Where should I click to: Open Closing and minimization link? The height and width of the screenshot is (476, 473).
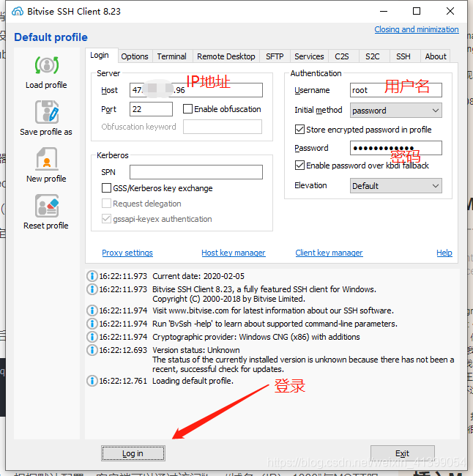417,29
